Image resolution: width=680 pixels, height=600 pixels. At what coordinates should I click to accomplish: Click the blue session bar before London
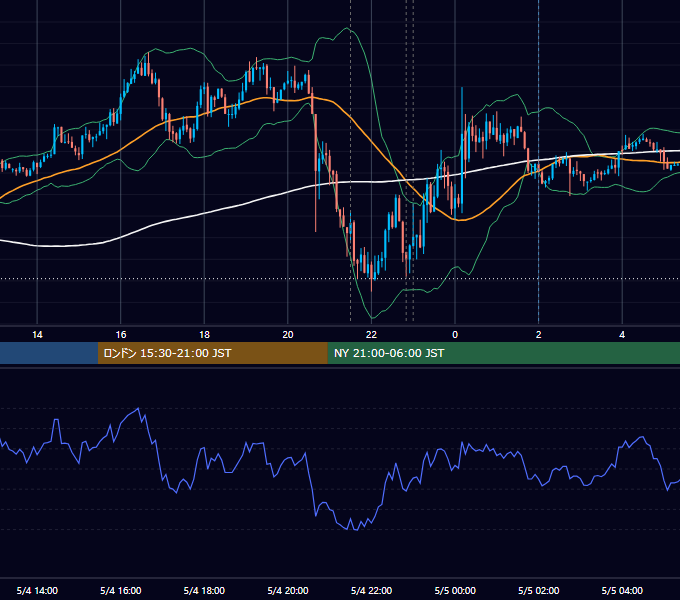49,353
